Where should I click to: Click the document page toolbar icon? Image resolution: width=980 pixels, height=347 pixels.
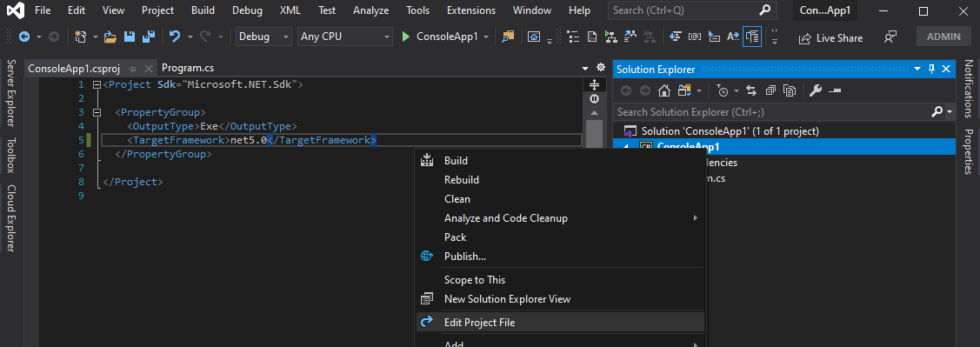(592, 37)
